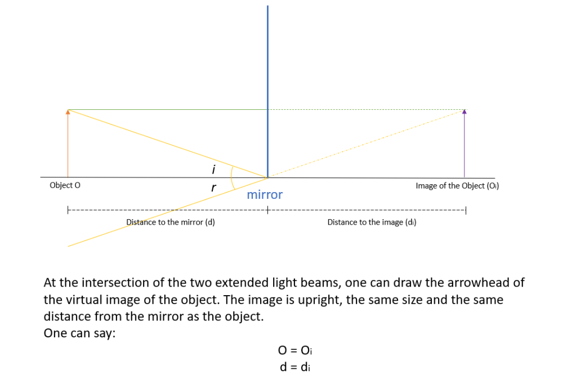
Task: Click the orange object arrowhead
Action: (x=68, y=112)
